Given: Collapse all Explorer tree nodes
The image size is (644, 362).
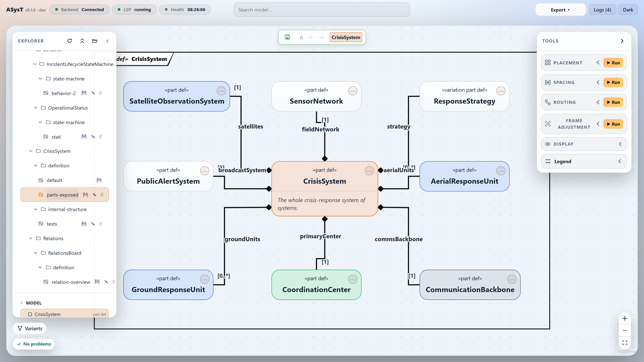Looking at the screenshot, I should tap(82, 41).
